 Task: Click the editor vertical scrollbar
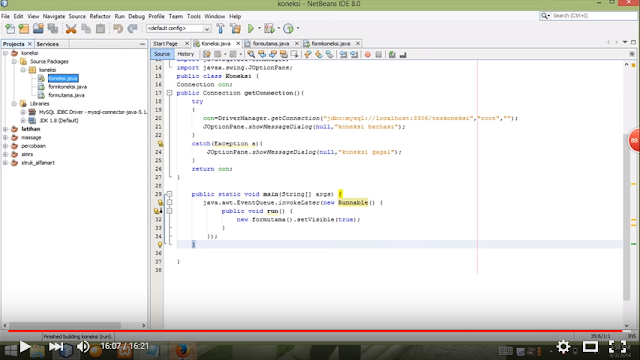627,216
